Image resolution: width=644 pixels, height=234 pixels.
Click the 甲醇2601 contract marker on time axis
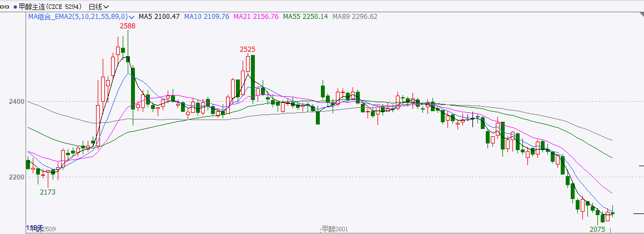tap(335, 229)
